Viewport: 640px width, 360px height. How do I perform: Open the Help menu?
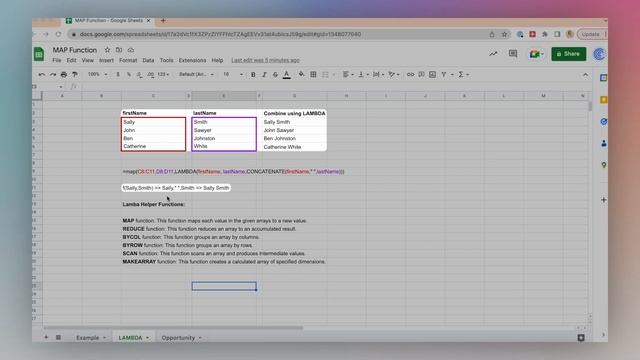pos(217,60)
